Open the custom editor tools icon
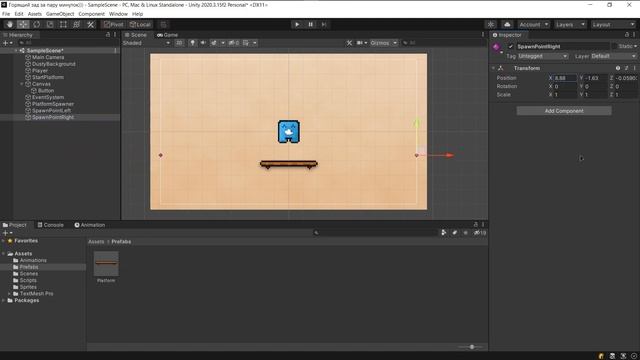The width and height of the screenshot is (640, 360). [90, 24]
